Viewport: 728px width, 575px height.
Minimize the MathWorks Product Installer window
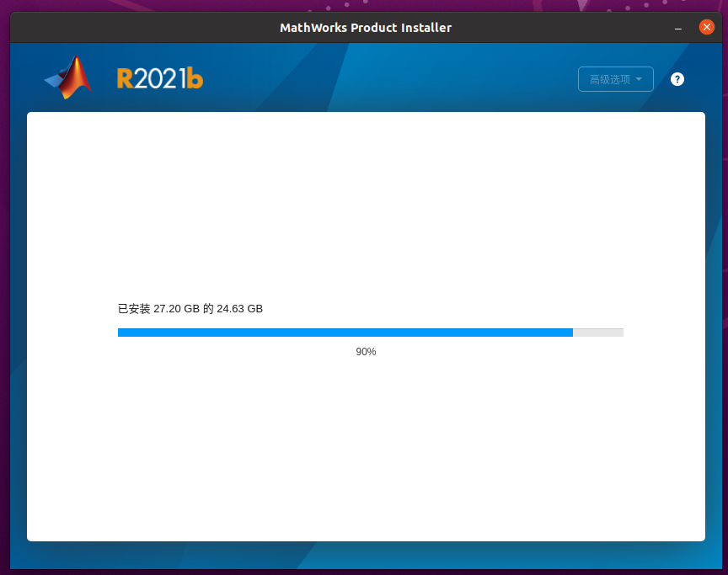(678, 28)
